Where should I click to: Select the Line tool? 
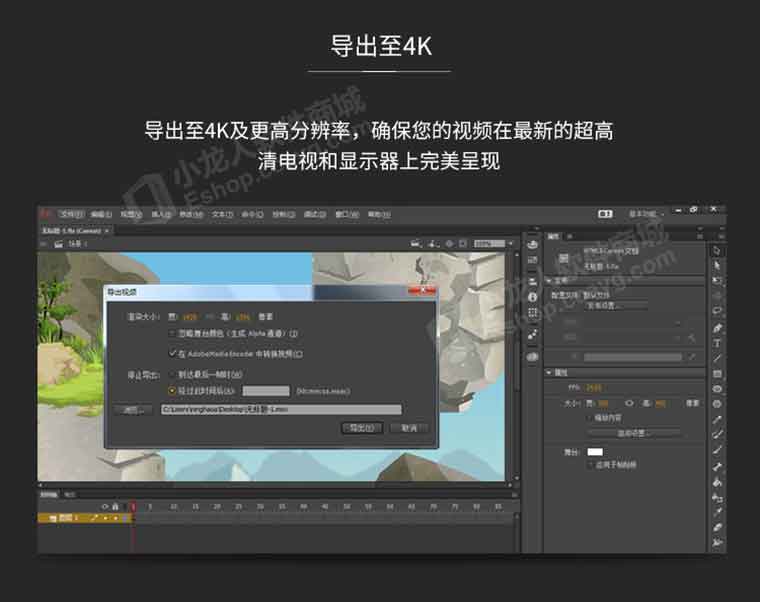pos(718,358)
